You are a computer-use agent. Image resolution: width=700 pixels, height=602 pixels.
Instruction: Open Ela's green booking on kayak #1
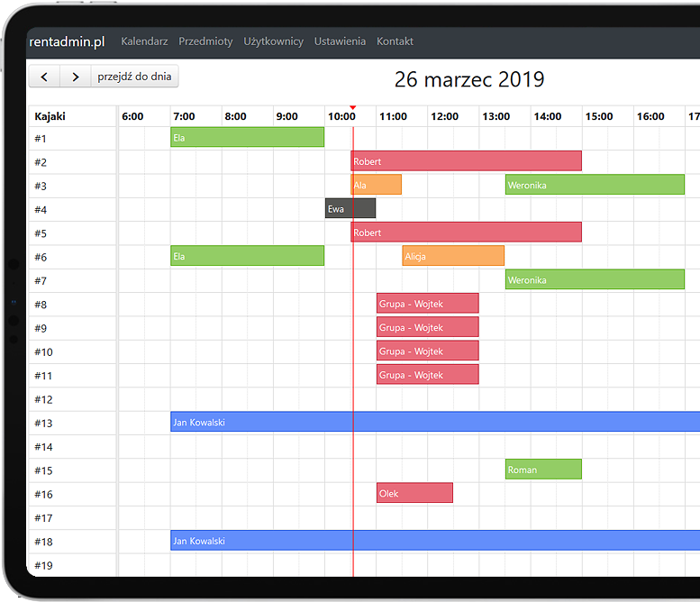(x=247, y=138)
